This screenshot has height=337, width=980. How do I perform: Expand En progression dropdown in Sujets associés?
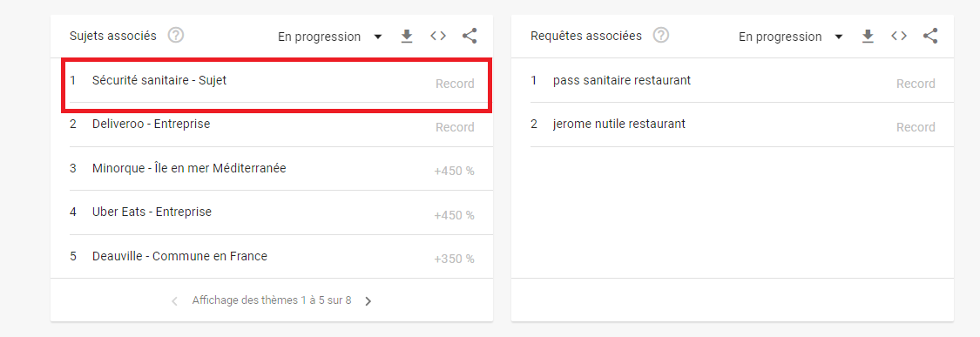[330, 37]
